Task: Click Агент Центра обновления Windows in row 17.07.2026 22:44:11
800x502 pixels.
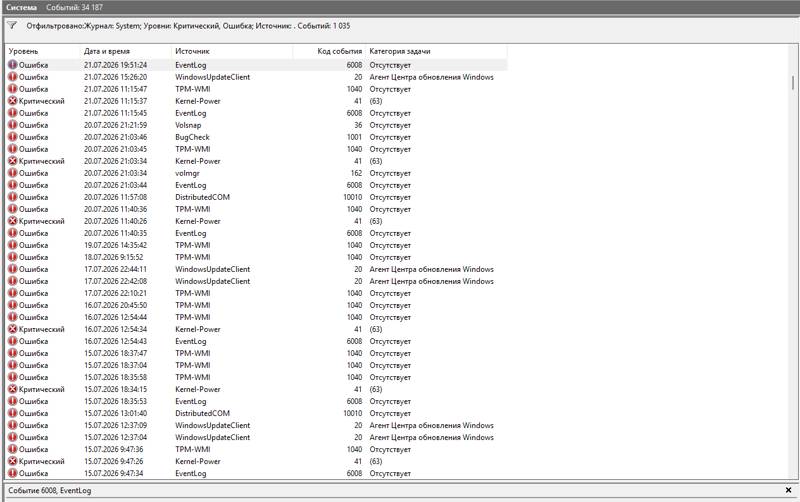Action: click(432, 269)
